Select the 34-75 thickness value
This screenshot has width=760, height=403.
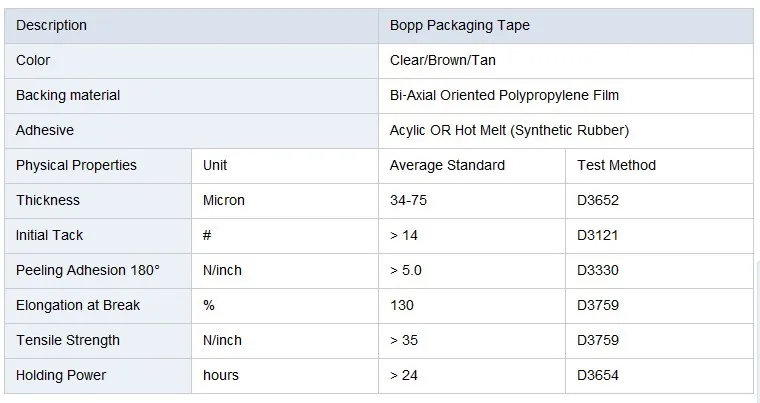tap(408, 200)
